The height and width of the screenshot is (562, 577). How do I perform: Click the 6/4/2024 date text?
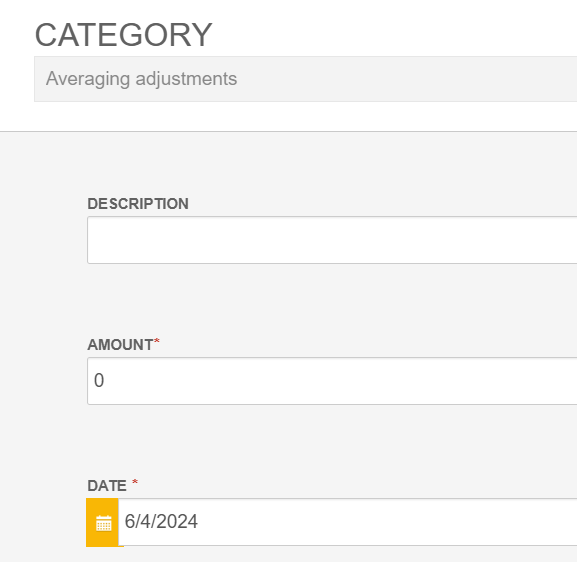point(161,522)
